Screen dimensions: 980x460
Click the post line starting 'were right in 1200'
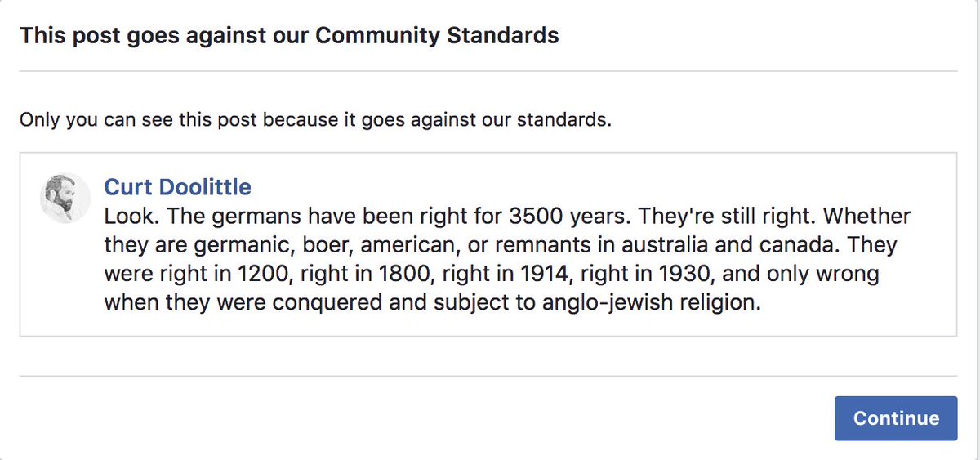coord(491,273)
